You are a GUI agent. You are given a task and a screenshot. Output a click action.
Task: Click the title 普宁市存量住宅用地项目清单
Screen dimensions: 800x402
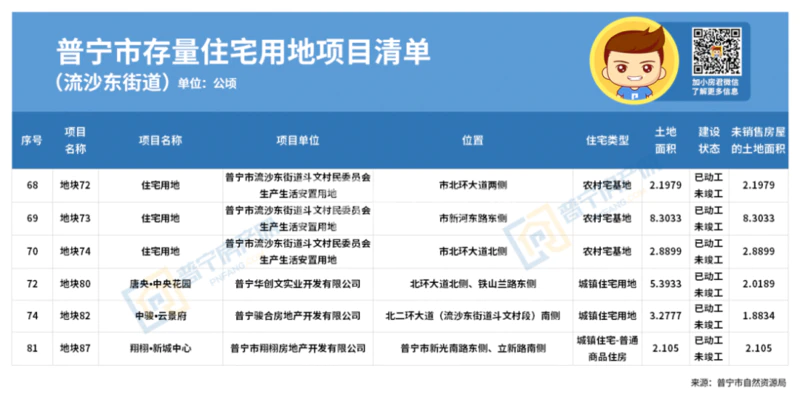[x=244, y=52]
